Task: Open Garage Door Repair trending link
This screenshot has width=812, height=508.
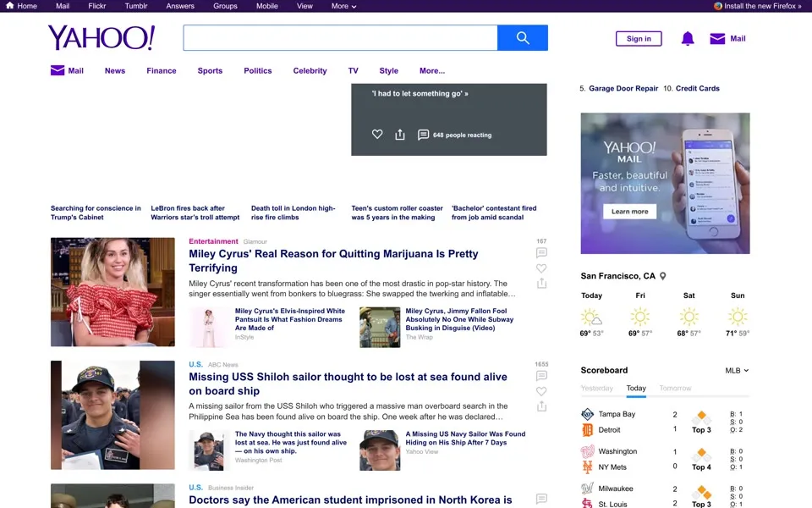Action: pyautogui.click(x=623, y=89)
